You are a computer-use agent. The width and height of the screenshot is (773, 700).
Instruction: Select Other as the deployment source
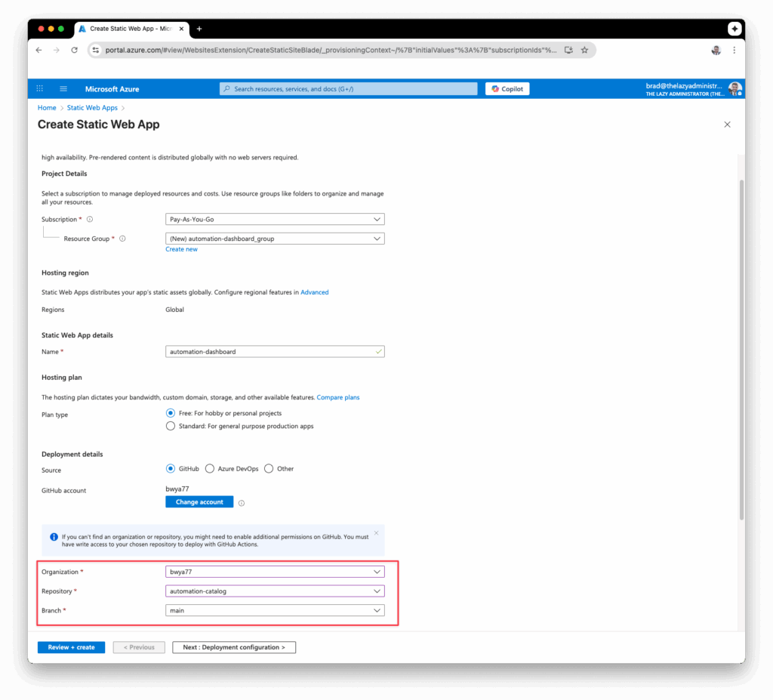click(268, 468)
